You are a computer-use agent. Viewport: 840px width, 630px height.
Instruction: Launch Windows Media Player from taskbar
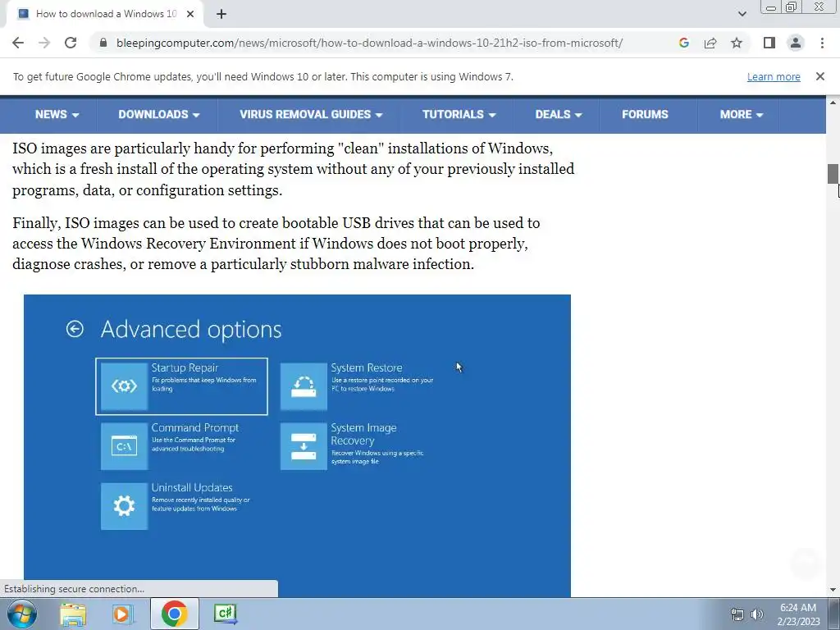pos(123,614)
